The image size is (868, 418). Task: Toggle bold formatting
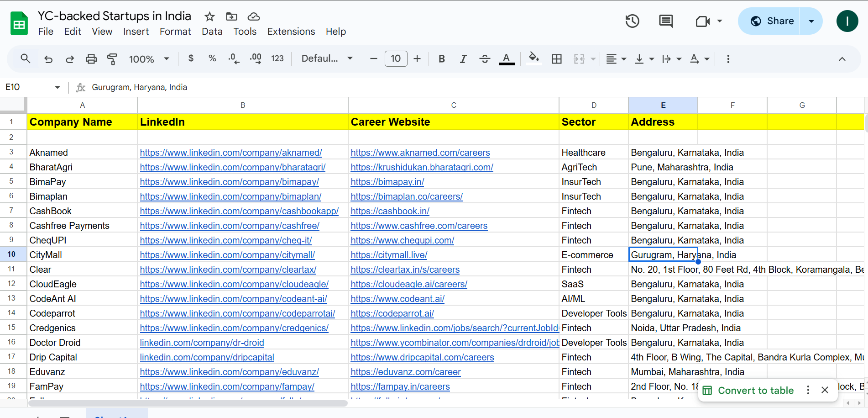[441, 58]
